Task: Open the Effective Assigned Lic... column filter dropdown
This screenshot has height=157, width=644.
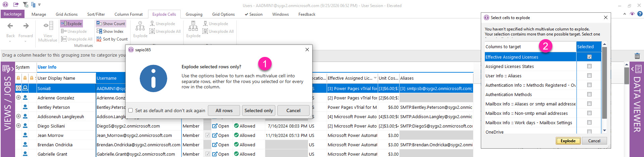Action: pos(375,78)
